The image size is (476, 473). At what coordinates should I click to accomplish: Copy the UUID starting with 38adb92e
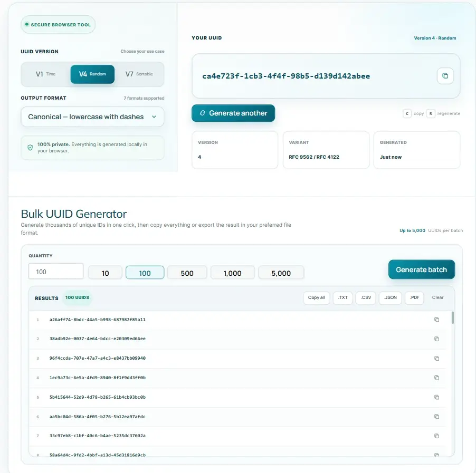[436, 339]
